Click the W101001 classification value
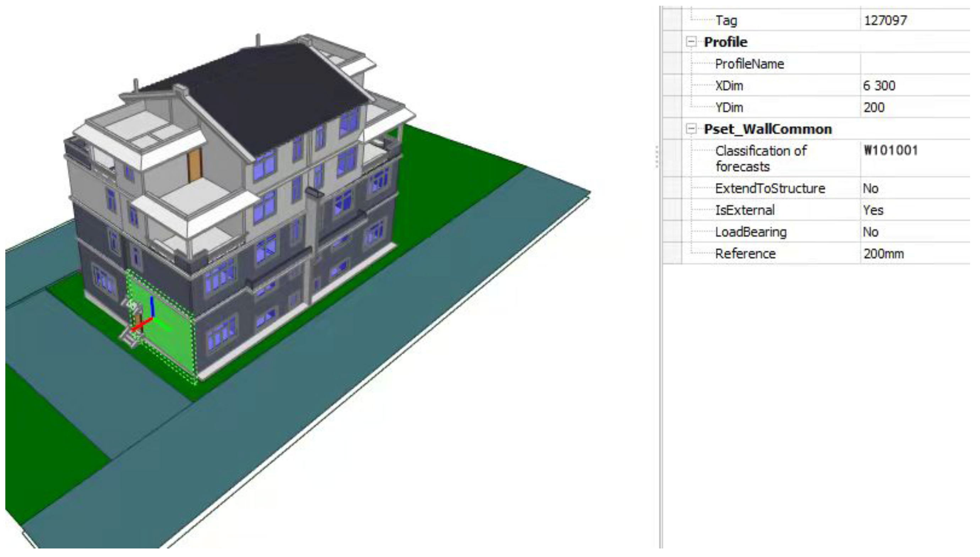Image resolution: width=980 pixels, height=557 pixels. [891, 150]
